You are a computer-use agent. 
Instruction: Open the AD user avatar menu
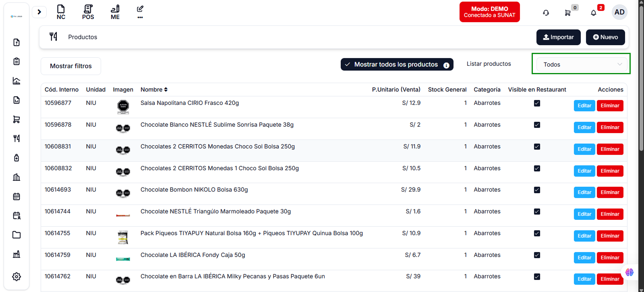(x=619, y=12)
